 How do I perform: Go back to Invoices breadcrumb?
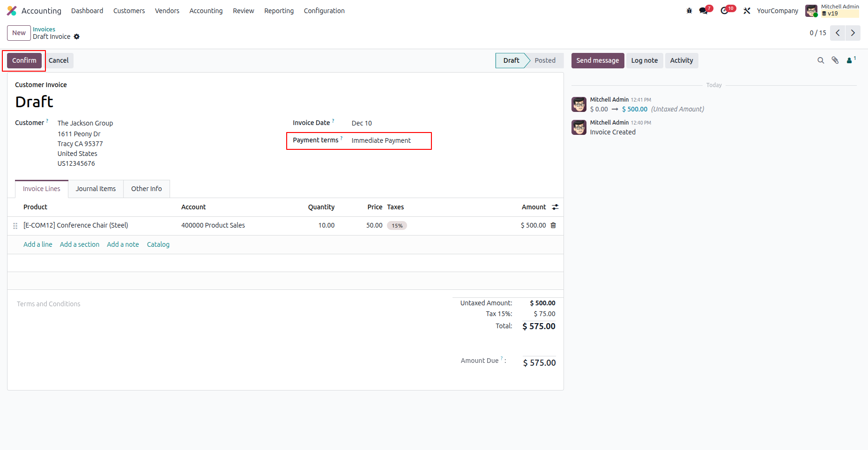44,29
